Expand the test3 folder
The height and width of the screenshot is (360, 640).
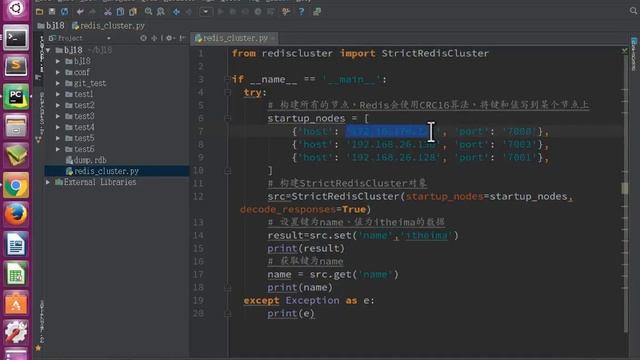click(58, 116)
